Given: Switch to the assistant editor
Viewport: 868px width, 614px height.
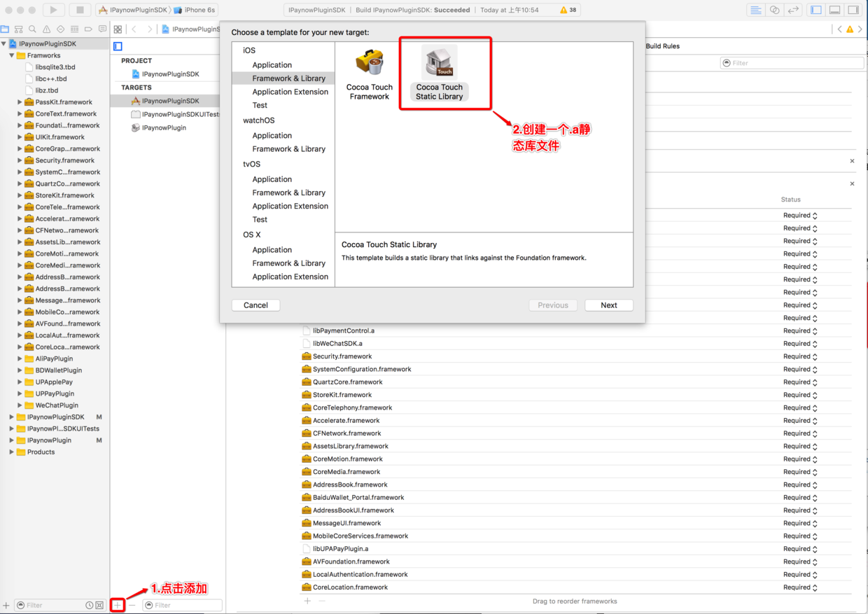Looking at the screenshot, I should [774, 10].
